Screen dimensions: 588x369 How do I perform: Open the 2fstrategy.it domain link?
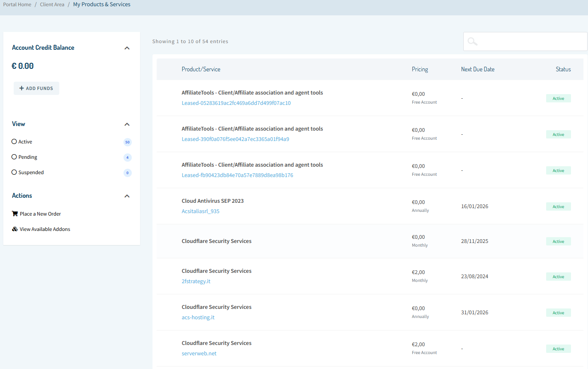click(196, 282)
